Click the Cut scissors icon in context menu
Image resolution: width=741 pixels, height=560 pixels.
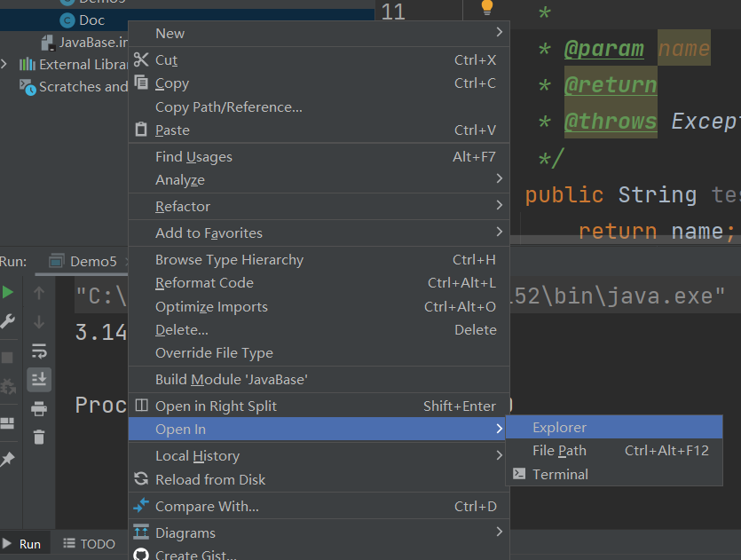(x=141, y=59)
